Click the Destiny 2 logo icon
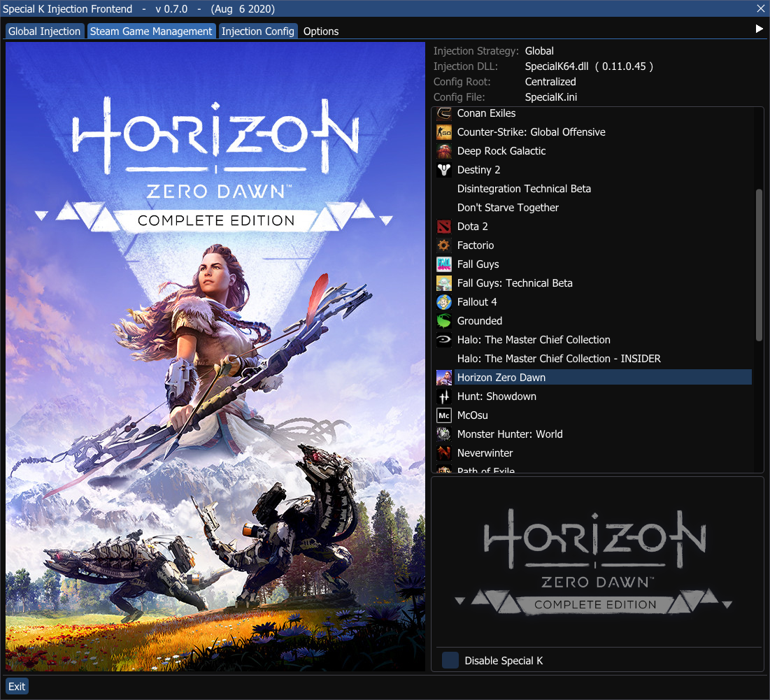Viewport: 770px width, 700px height. pos(444,170)
